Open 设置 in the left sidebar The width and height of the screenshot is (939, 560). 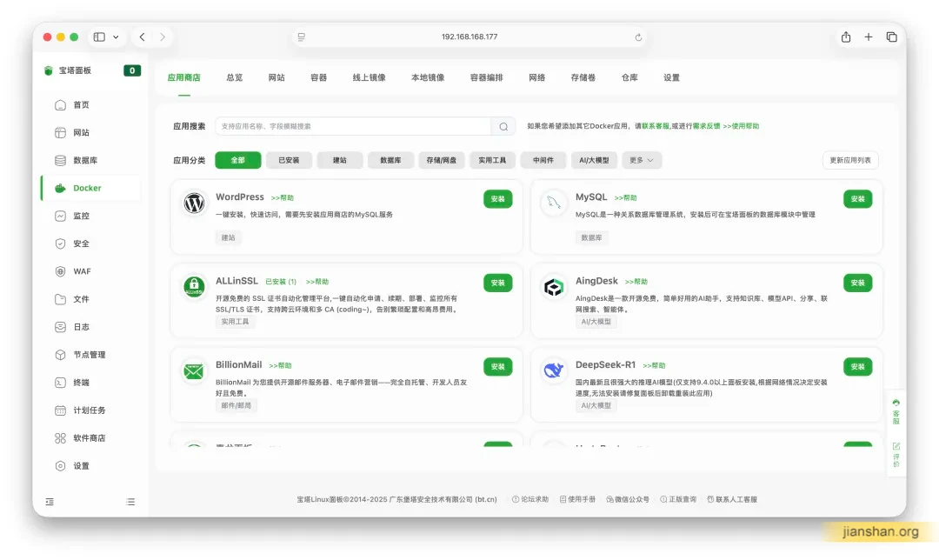pyautogui.click(x=81, y=466)
